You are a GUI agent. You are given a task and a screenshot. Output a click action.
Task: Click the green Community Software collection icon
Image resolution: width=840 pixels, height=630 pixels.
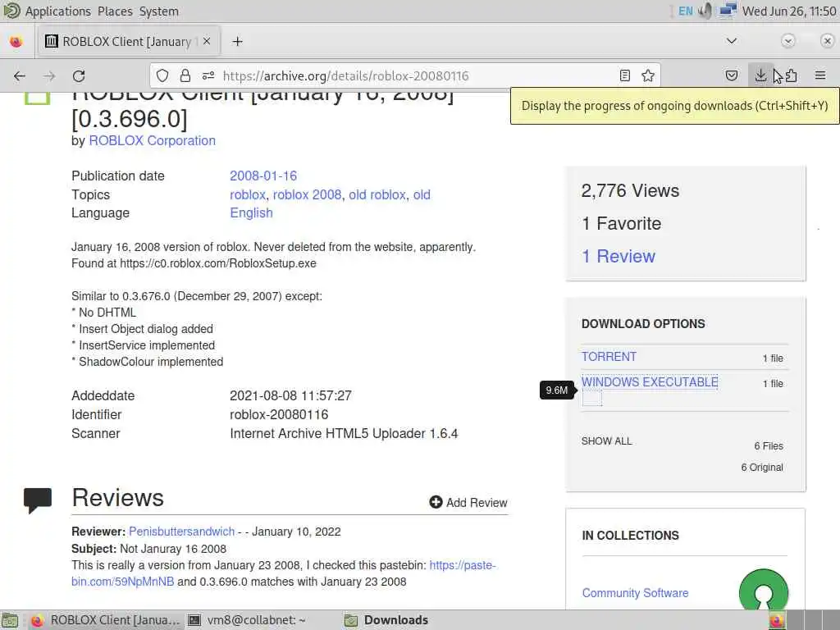(x=764, y=589)
